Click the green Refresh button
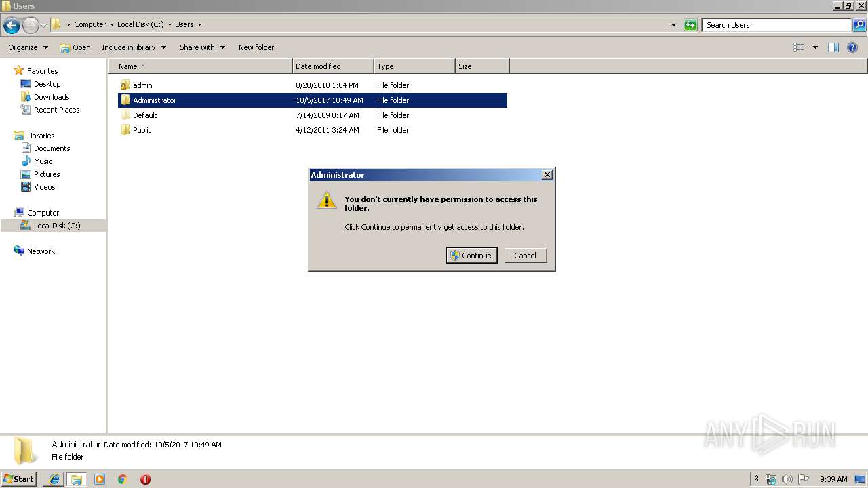 coord(690,25)
